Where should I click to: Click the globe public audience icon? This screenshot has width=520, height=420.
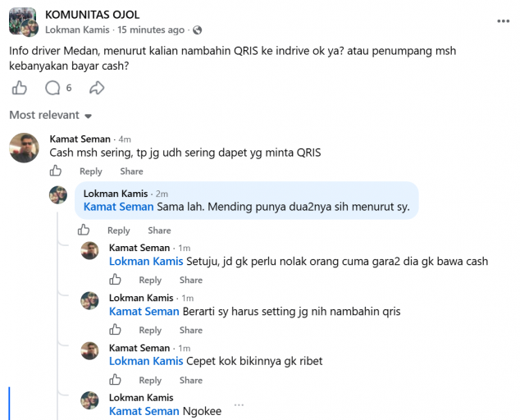(x=198, y=30)
